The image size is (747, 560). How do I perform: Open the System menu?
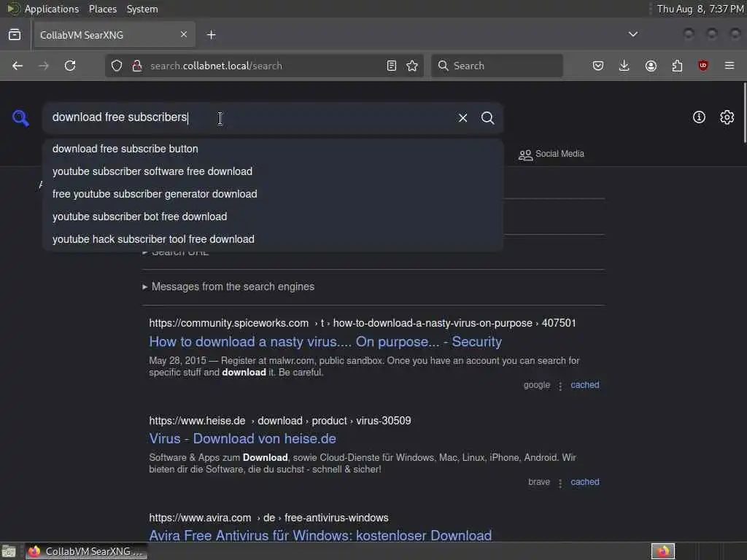pos(142,9)
